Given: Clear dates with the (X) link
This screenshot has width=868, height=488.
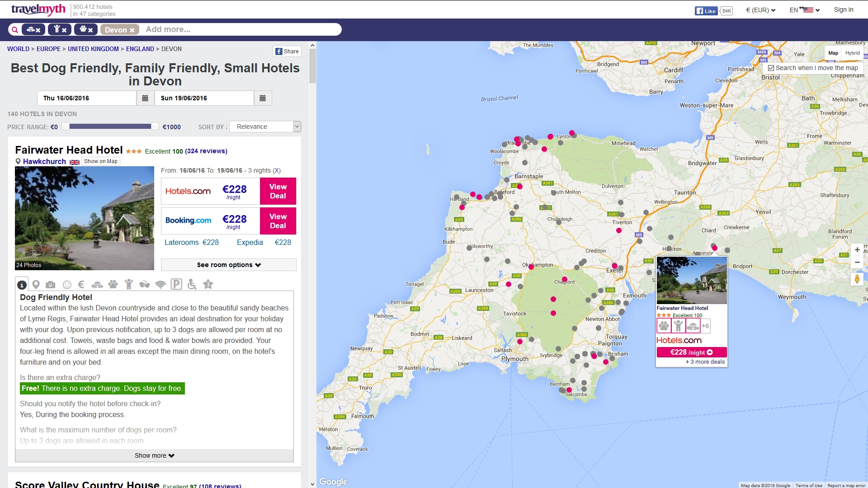Looking at the screenshot, I should (x=277, y=170).
